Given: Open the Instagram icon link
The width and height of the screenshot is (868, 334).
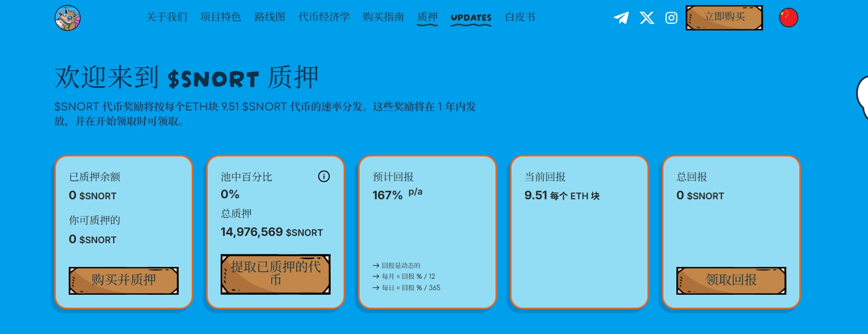Looking at the screenshot, I should pos(671,18).
